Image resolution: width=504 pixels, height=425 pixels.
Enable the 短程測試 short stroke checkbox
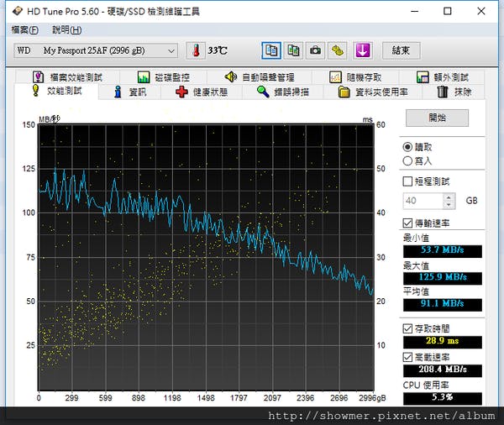point(408,181)
